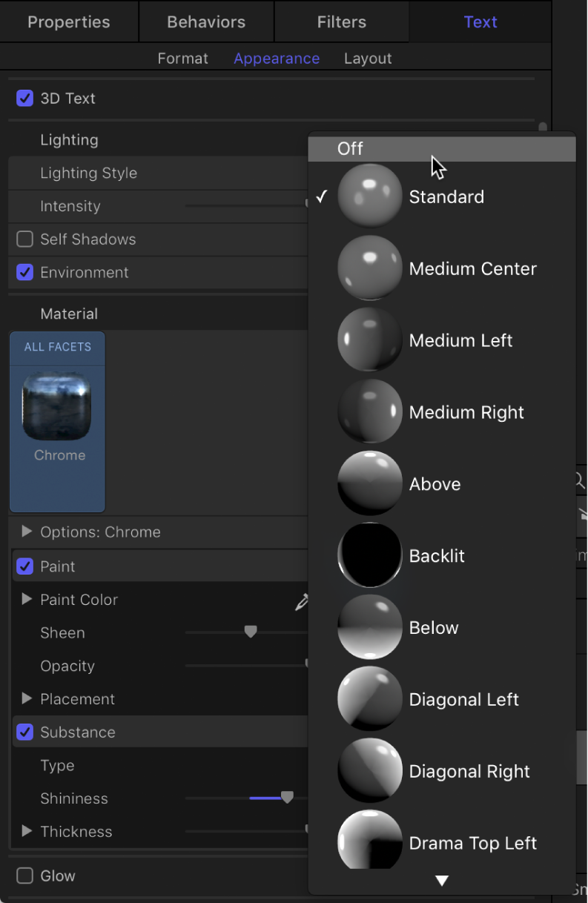Switch to the Behaviors tab

pyautogui.click(x=205, y=21)
